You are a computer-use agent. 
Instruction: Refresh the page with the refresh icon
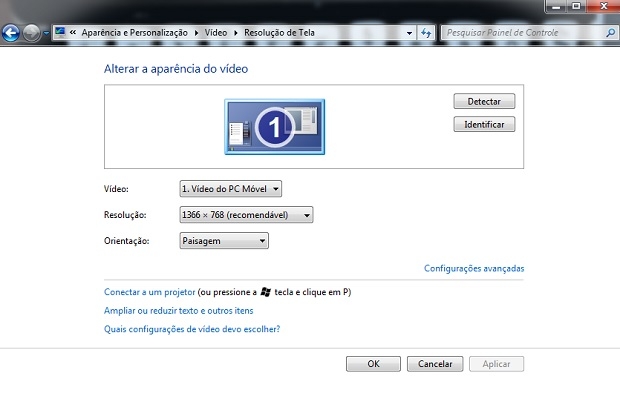point(426,33)
